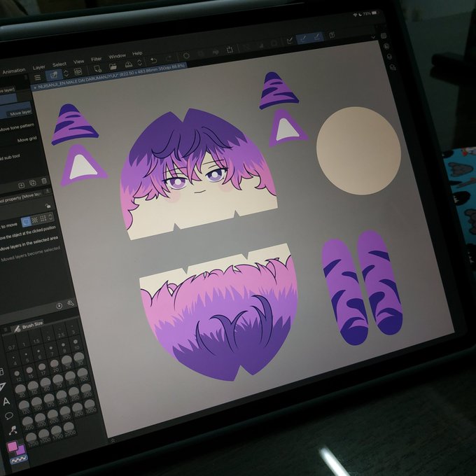Toggle the lock icon in Tool property
476x476 pixels.
tap(48, 206)
